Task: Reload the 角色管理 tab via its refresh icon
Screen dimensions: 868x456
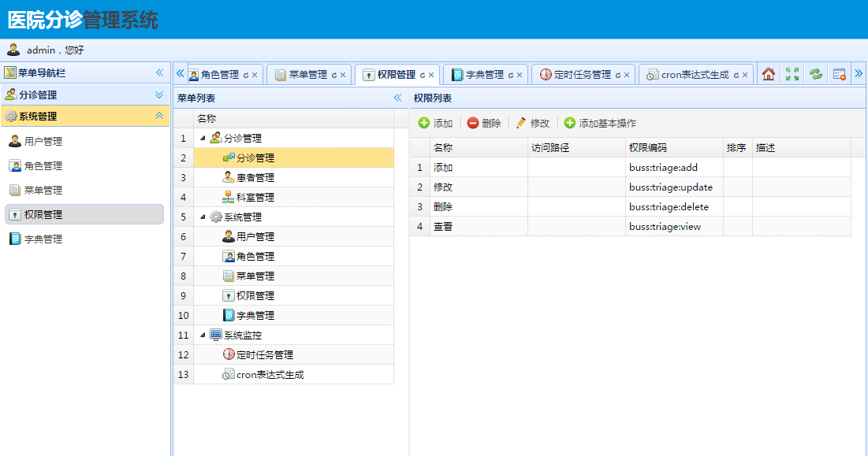Action: [246, 75]
